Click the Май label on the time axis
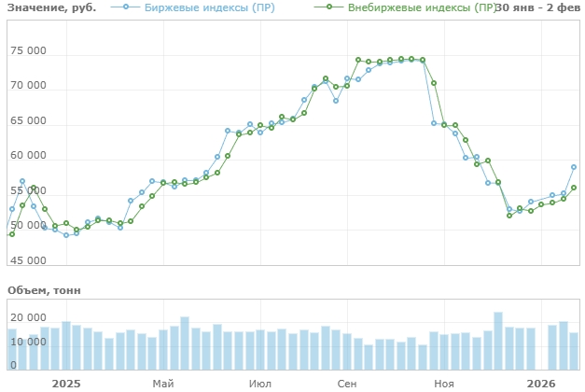This screenshot has width=585, height=392. [163, 383]
